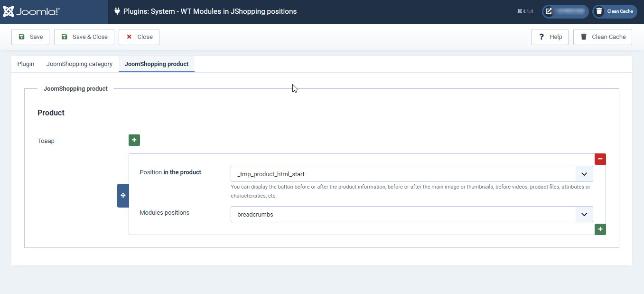Viewport: 644px width, 294px height.
Task: Click the Clean Cache toolbar button
Action: click(x=602, y=37)
